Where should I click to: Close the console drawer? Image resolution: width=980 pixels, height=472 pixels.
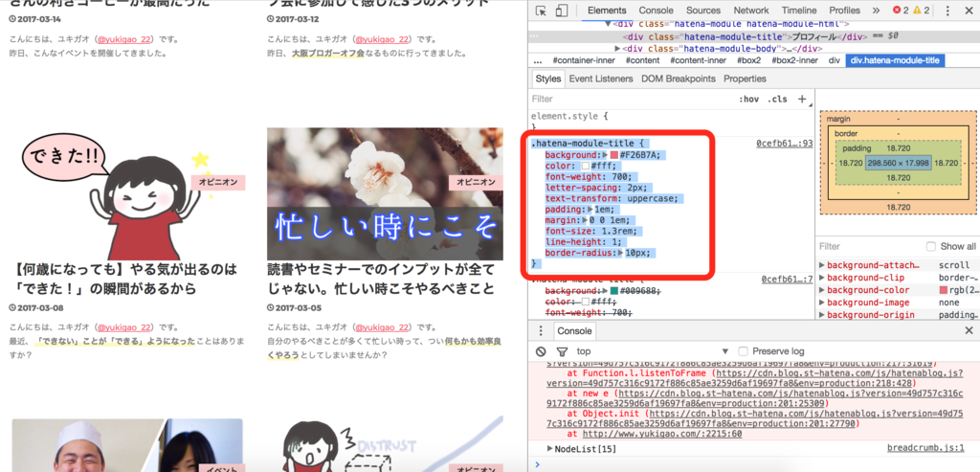(969, 330)
